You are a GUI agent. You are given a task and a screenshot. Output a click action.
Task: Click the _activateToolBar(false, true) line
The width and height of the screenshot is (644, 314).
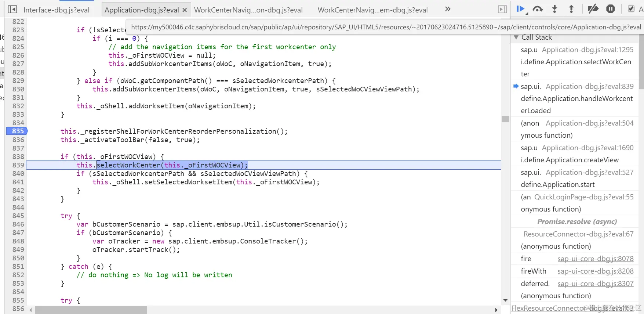click(130, 140)
